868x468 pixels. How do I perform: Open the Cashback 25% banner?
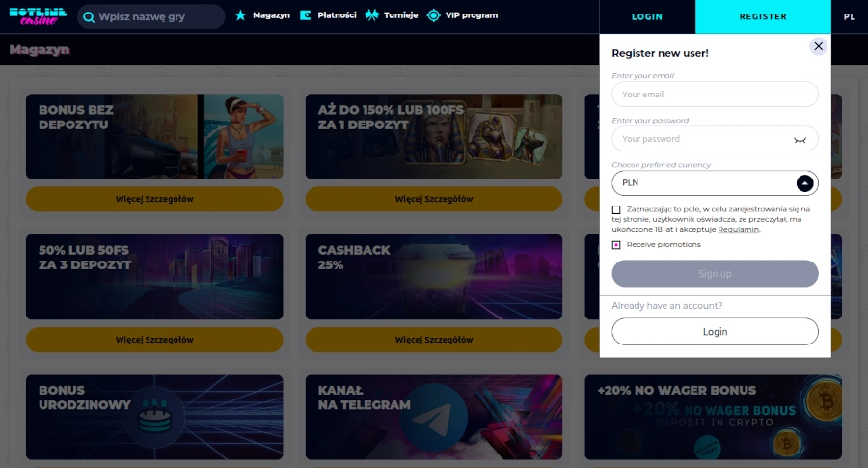click(x=433, y=277)
